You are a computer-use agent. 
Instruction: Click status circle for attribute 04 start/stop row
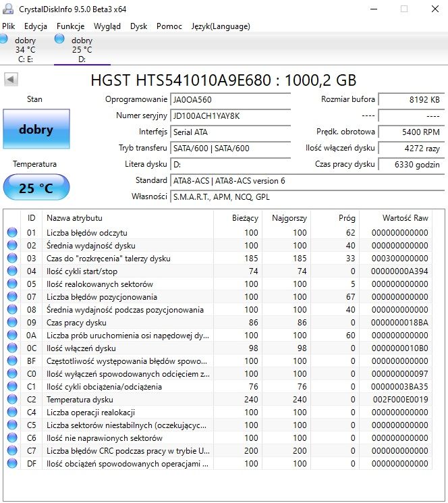tap(12, 271)
